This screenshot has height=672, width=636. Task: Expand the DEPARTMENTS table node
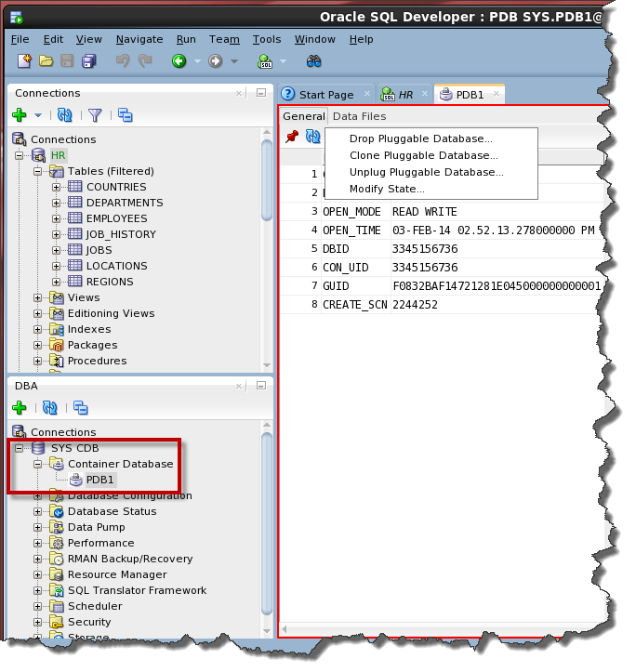56,204
